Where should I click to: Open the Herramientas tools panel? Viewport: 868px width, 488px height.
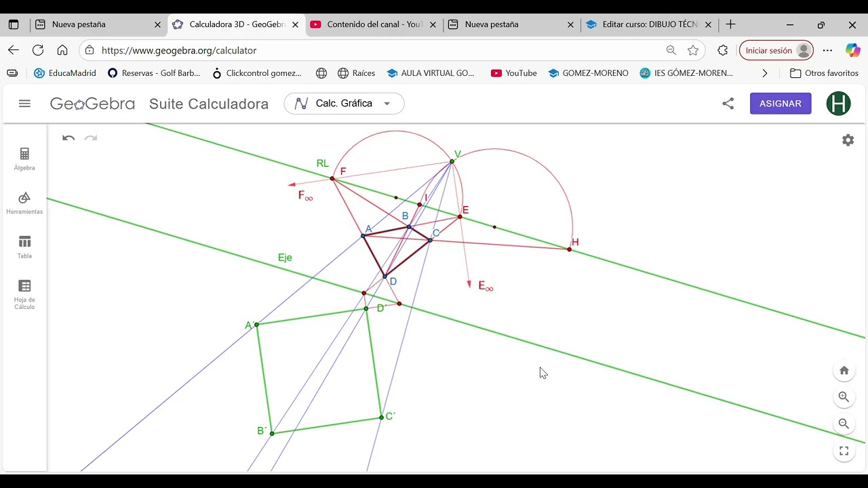(24, 203)
